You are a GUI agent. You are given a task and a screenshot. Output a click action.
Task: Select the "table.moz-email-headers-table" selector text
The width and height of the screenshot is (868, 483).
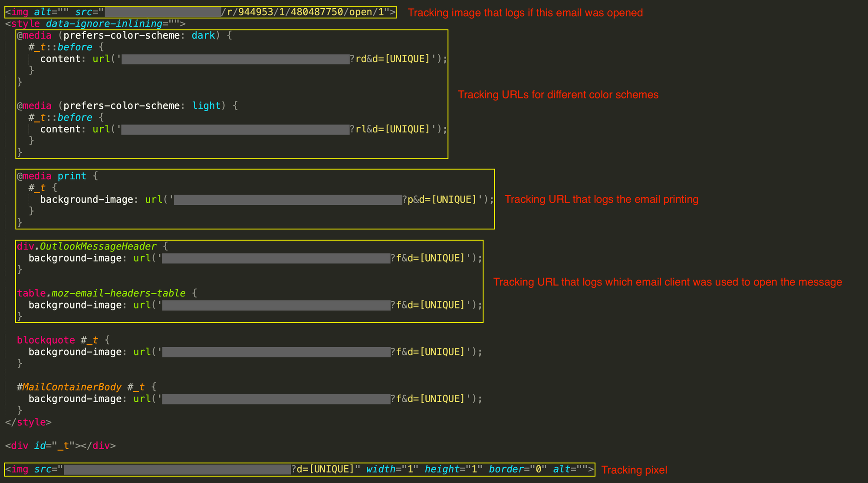point(101,293)
